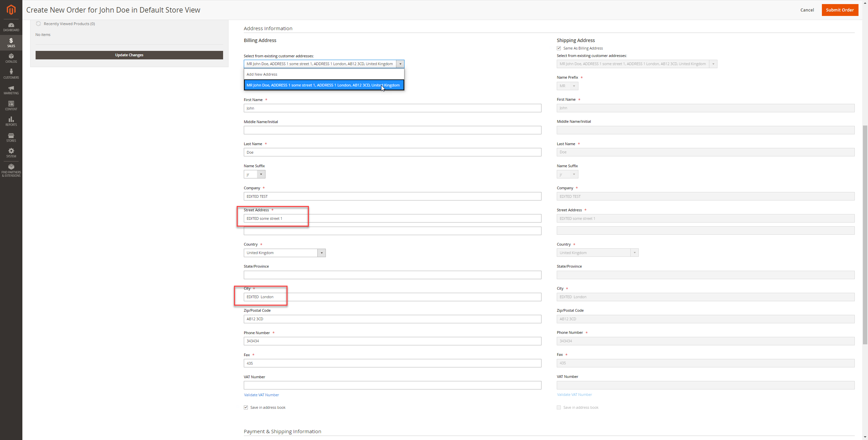Open the Name Prefix dropdown showing MR

click(x=574, y=86)
